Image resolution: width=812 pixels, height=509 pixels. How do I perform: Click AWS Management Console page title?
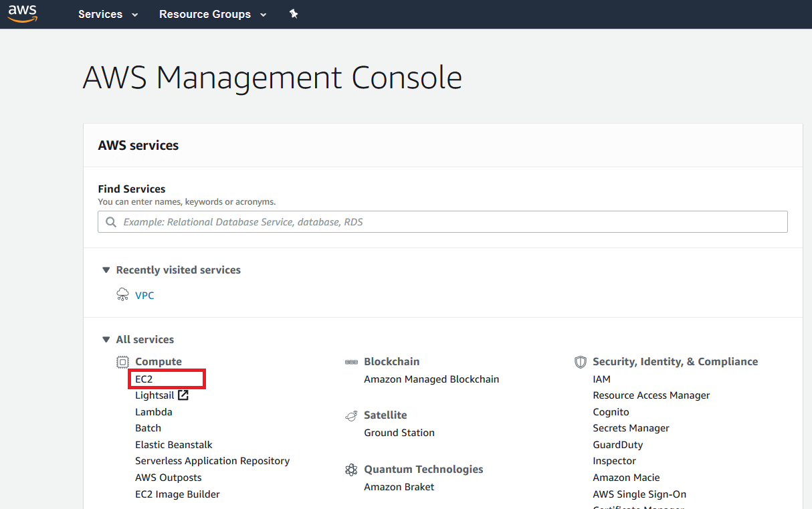point(272,78)
